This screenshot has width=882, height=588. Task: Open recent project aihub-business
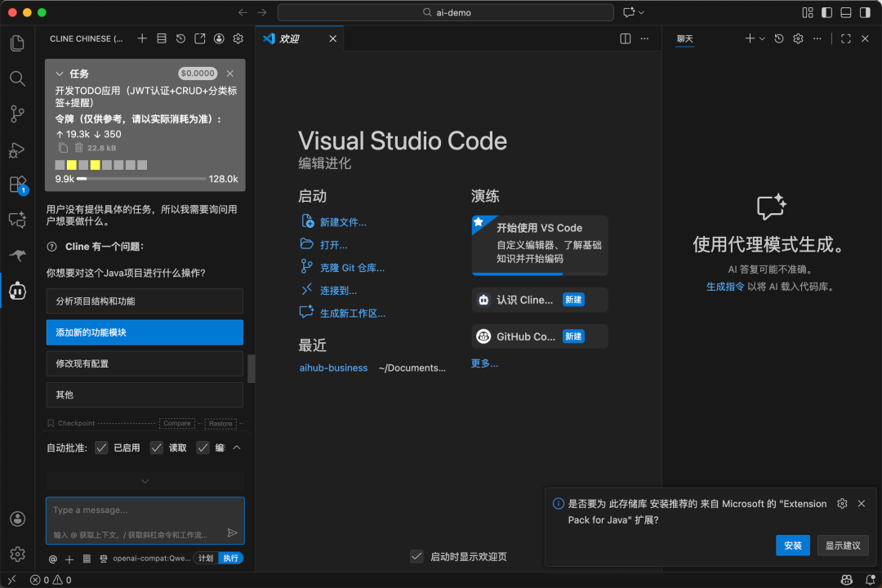click(x=333, y=368)
